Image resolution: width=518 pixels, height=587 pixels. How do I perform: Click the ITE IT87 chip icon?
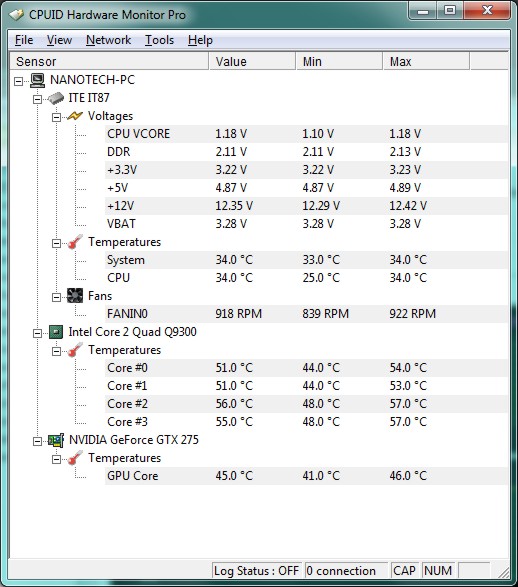tap(56, 98)
